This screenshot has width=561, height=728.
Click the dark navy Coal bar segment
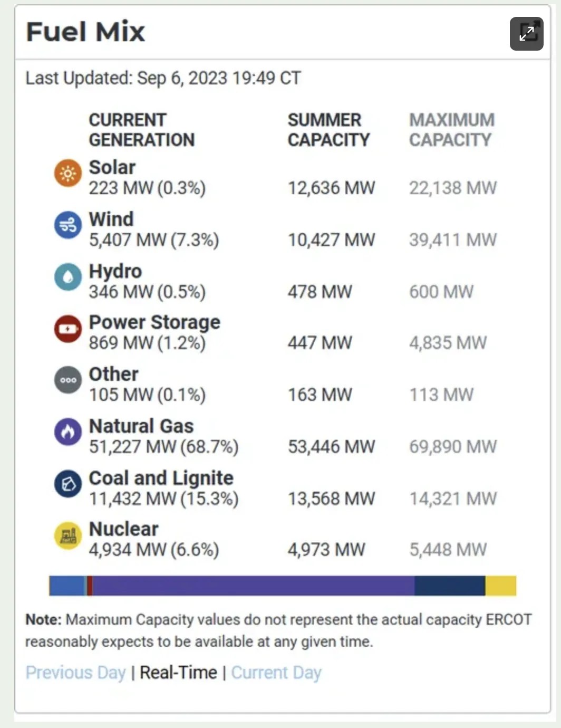[449, 586]
